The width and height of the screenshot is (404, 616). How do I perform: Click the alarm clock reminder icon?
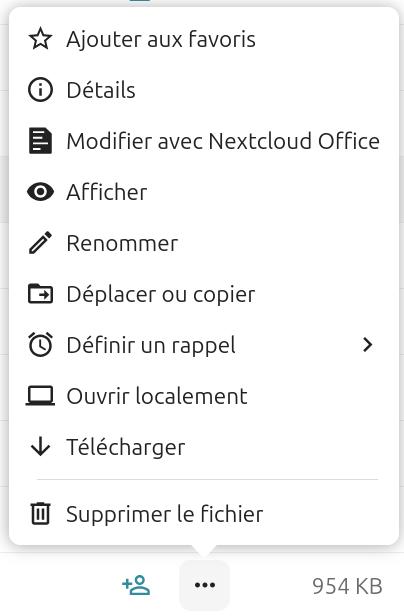(40, 345)
